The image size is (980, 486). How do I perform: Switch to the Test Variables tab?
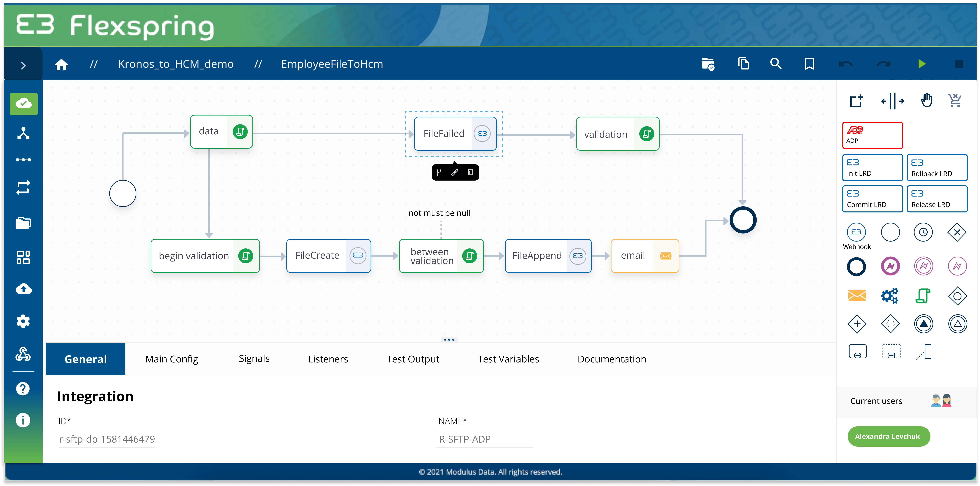click(508, 359)
